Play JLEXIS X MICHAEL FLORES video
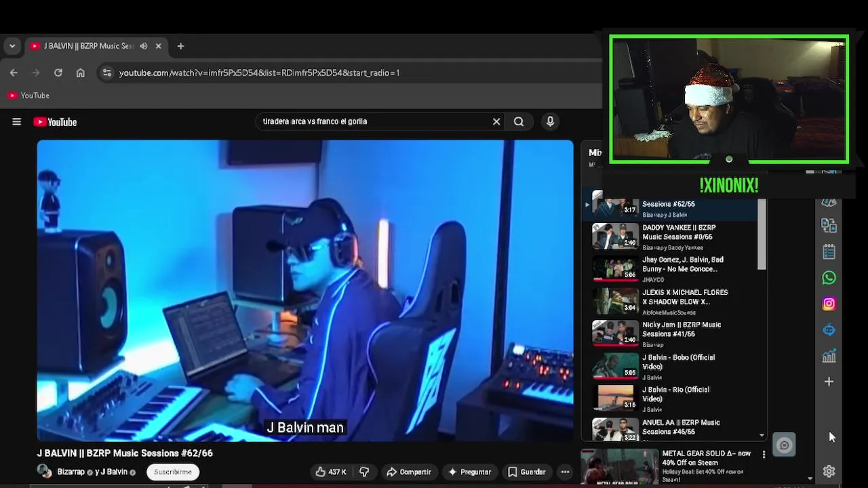The height and width of the screenshot is (488, 868). (x=685, y=297)
